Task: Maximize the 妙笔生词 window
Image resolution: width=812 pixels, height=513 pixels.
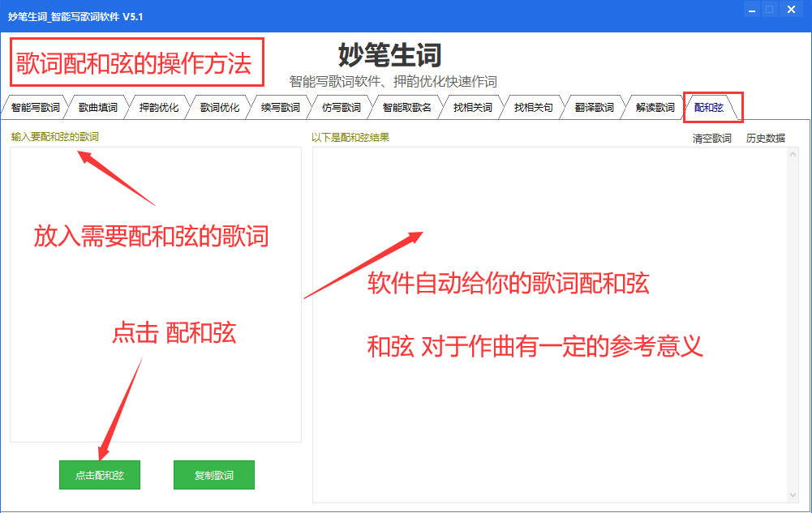Action: tap(770, 9)
